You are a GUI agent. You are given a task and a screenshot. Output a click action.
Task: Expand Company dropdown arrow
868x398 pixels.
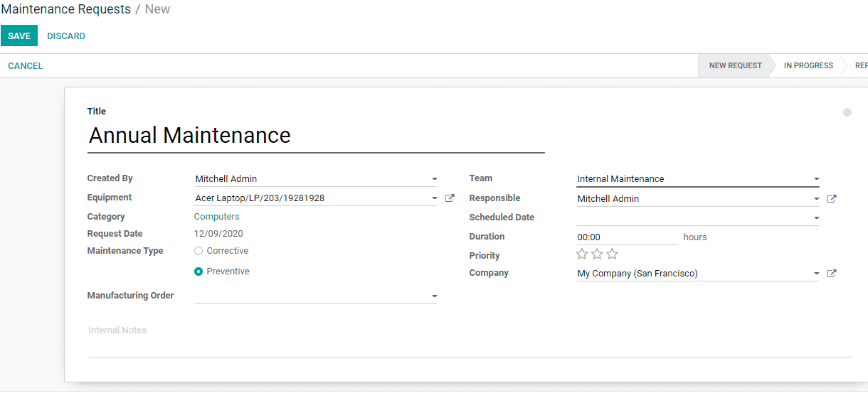(x=816, y=274)
